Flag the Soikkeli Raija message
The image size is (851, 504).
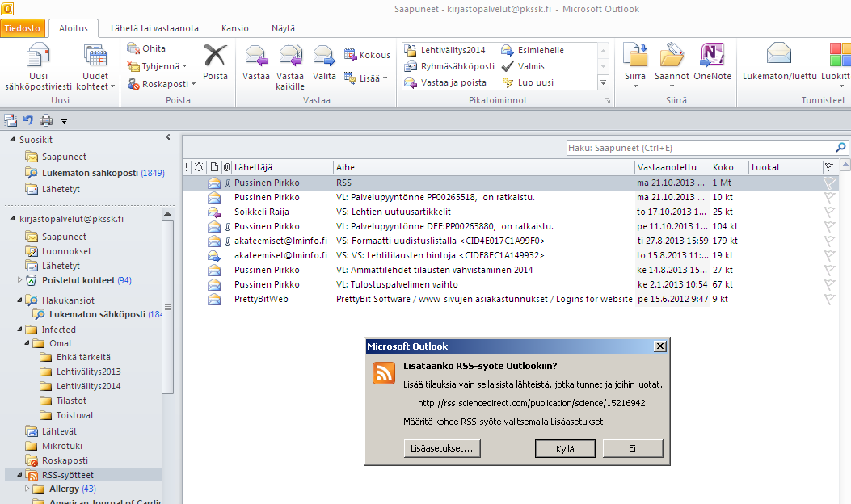[829, 212]
